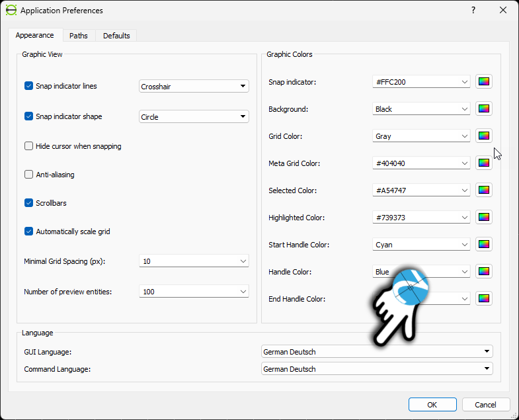Open Handle Color dropdown showing Blue
Screen dimensions: 519x420
tap(421, 272)
